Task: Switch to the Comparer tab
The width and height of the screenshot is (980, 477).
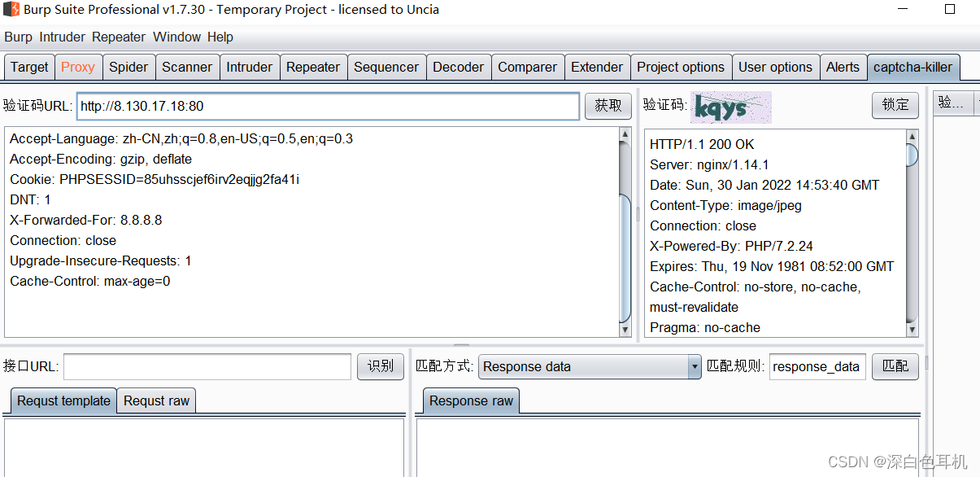Action: [528, 68]
